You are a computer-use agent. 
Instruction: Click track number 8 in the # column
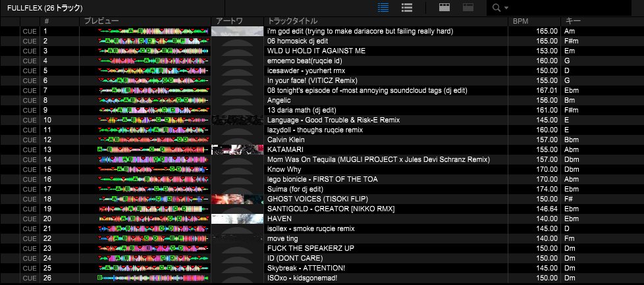click(45, 100)
